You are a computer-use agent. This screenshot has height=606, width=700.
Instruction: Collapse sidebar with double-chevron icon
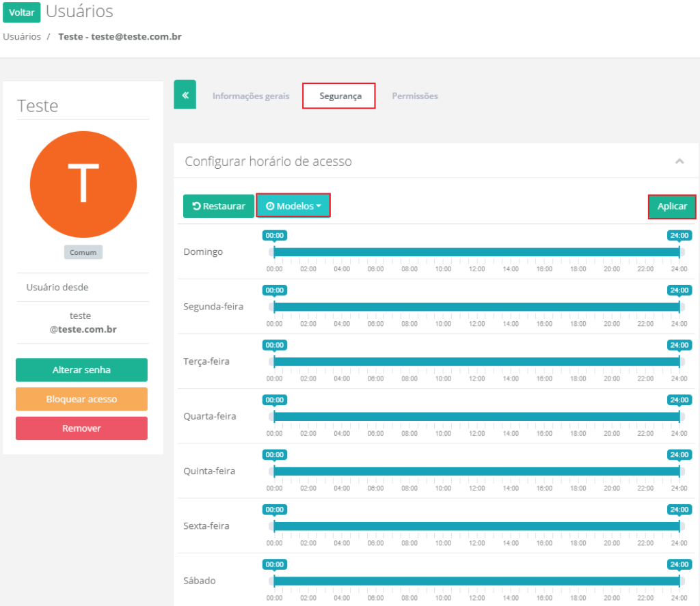click(x=185, y=94)
